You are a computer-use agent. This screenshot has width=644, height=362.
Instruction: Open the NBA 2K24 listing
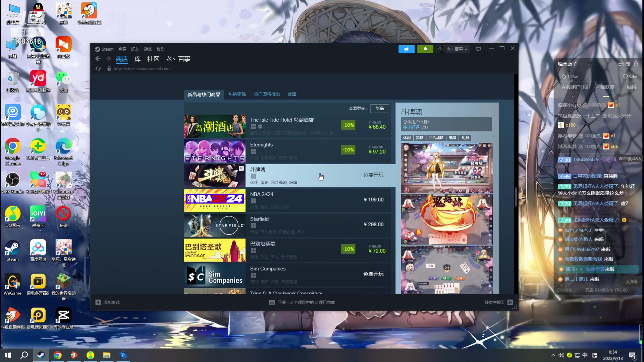[287, 201]
